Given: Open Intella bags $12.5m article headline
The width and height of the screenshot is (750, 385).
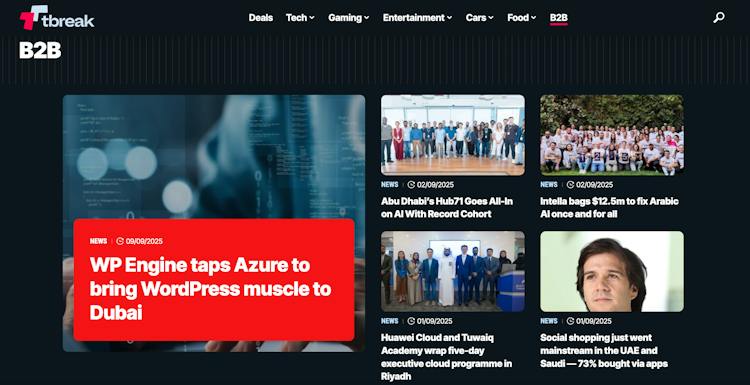Looking at the screenshot, I should [609, 208].
